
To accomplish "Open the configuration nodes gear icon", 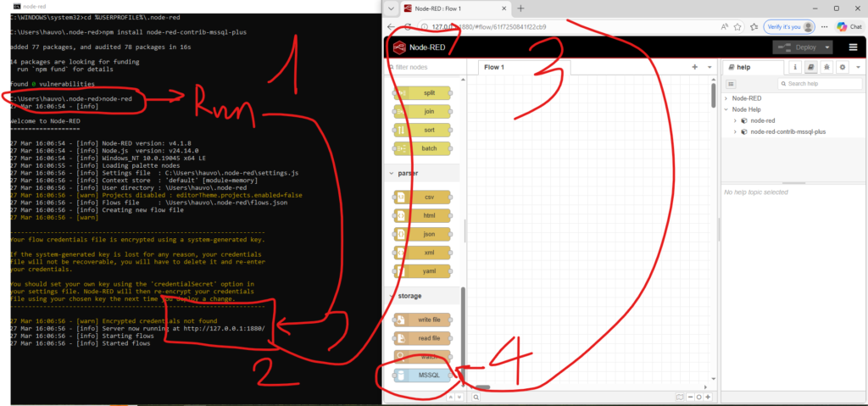I will pyautogui.click(x=843, y=67).
